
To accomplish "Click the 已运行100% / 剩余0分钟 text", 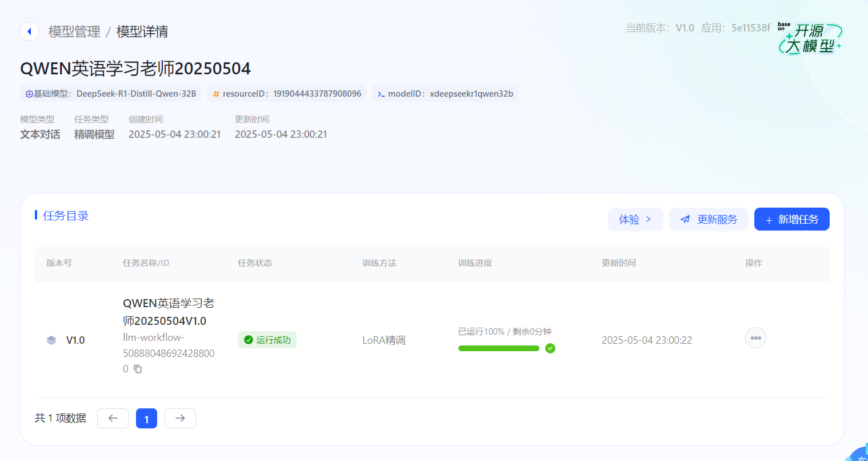I will click(505, 331).
